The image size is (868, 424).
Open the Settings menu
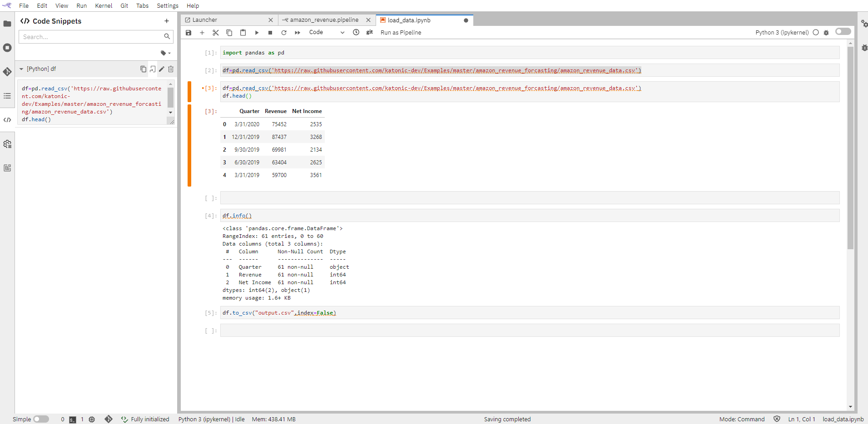click(168, 5)
